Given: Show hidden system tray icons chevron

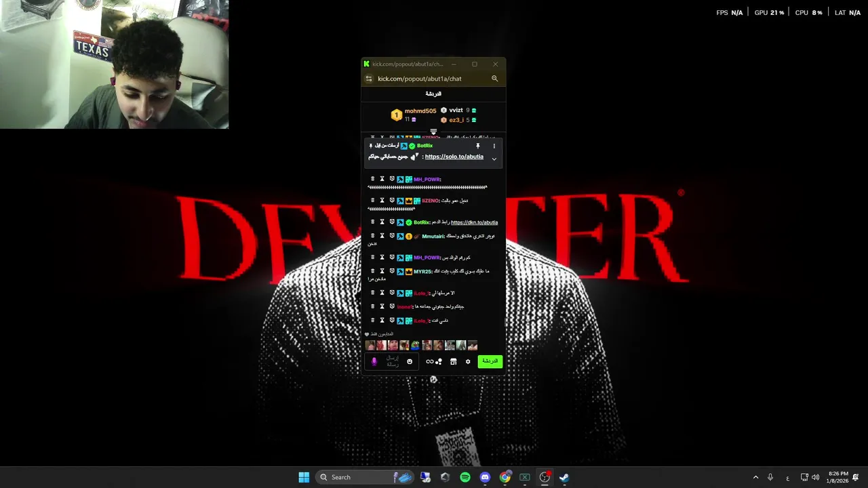Looking at the screenshot, I should coord(755,477).
